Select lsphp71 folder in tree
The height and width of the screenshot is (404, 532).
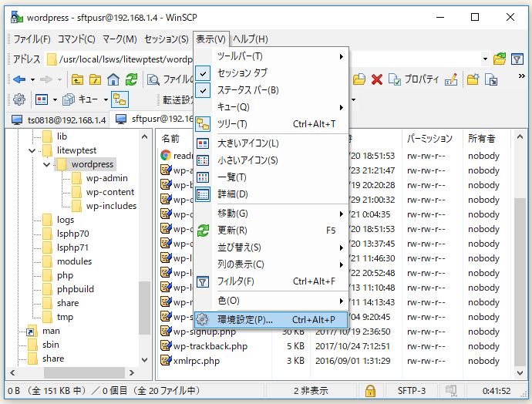tap(73, 247)
